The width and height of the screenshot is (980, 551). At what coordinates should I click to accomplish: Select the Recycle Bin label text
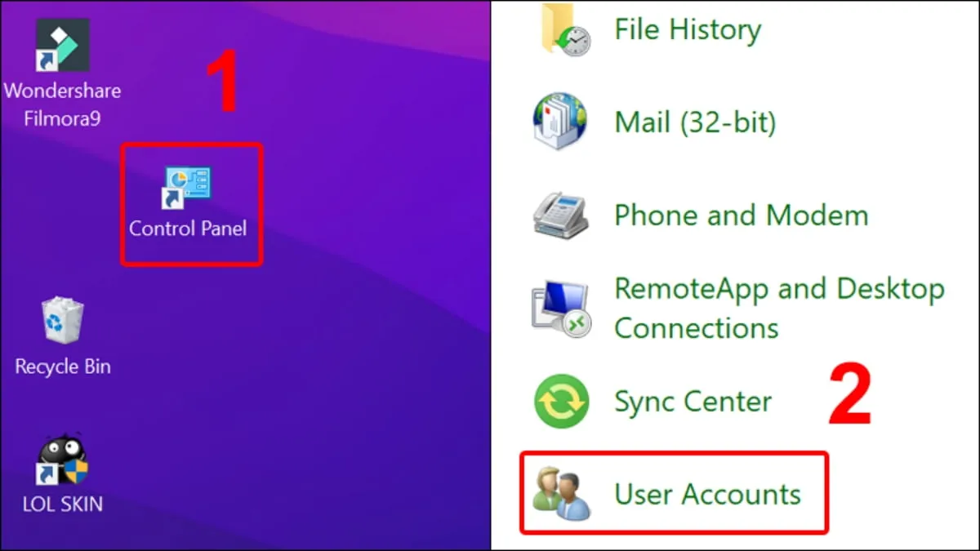[61, 366]
